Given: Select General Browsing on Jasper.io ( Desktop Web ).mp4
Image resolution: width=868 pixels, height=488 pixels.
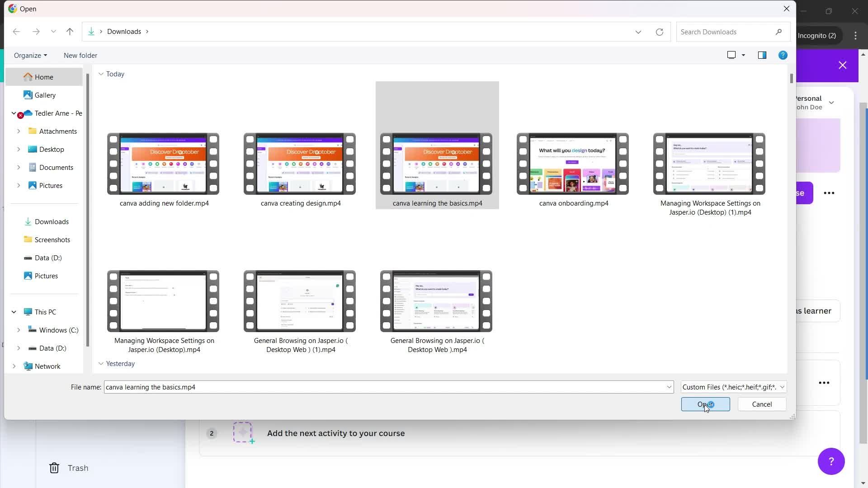Looking at the screenshot, I should point(436,301).
